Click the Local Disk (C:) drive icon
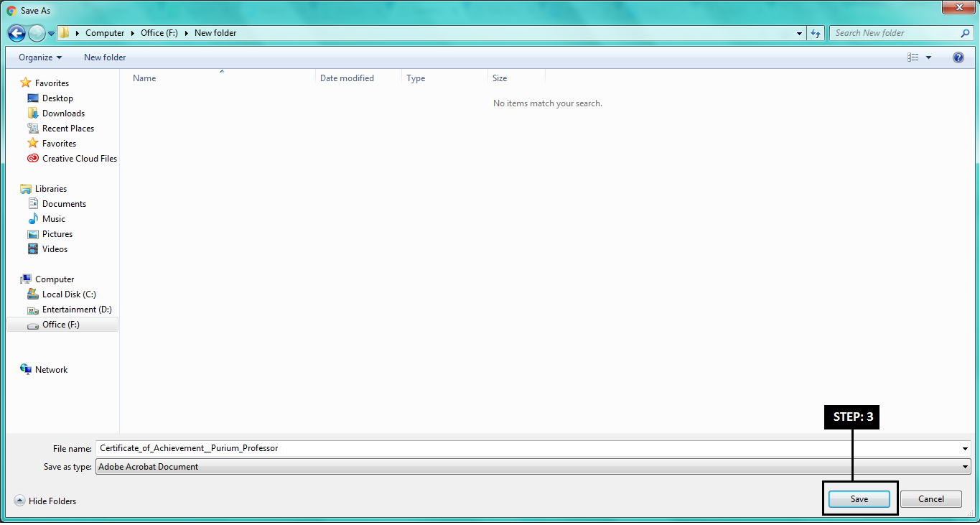The height and width of the screenshot is (525, 980). point(33,294)
